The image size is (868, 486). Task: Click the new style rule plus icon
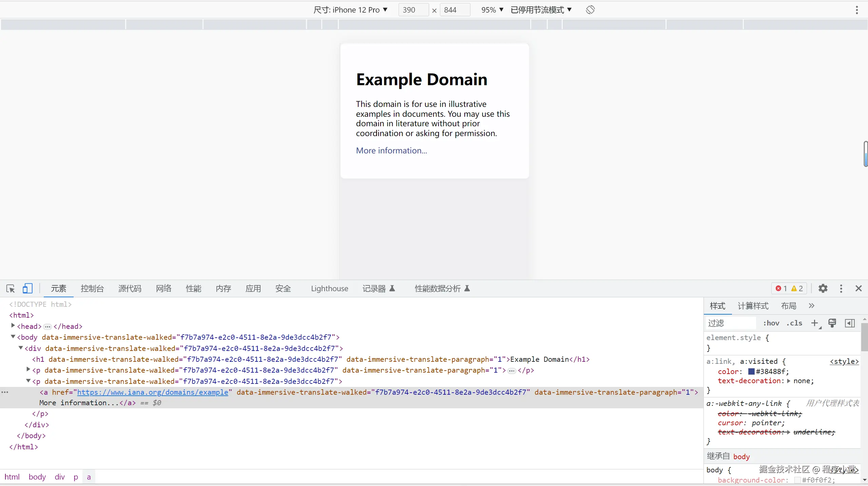[814, 323]
